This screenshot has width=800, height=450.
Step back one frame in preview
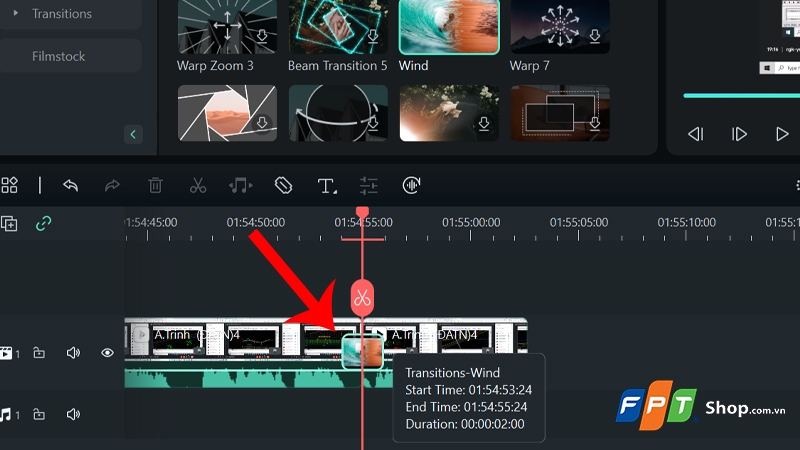(x=696, y=134)
